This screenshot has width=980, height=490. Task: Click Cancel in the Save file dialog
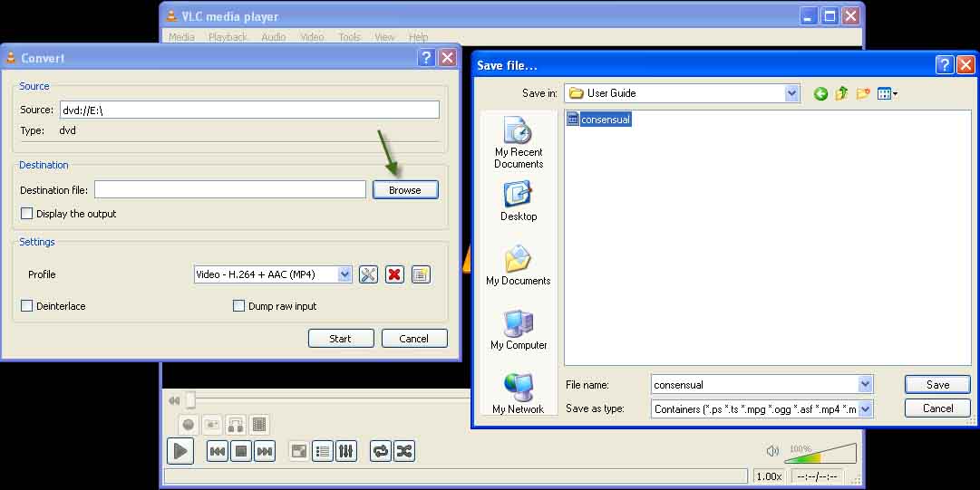(937, 408)
